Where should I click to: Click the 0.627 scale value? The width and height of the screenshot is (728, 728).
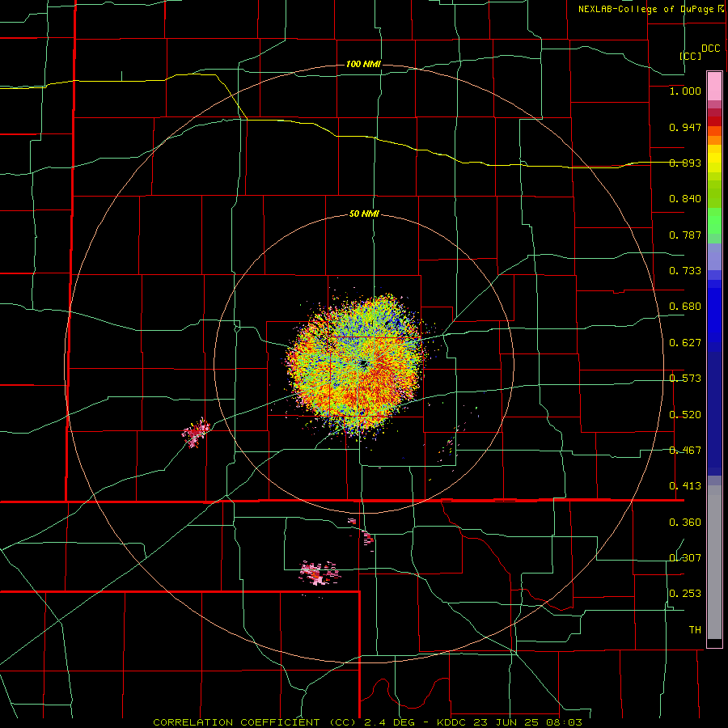(x=685, y=343)
